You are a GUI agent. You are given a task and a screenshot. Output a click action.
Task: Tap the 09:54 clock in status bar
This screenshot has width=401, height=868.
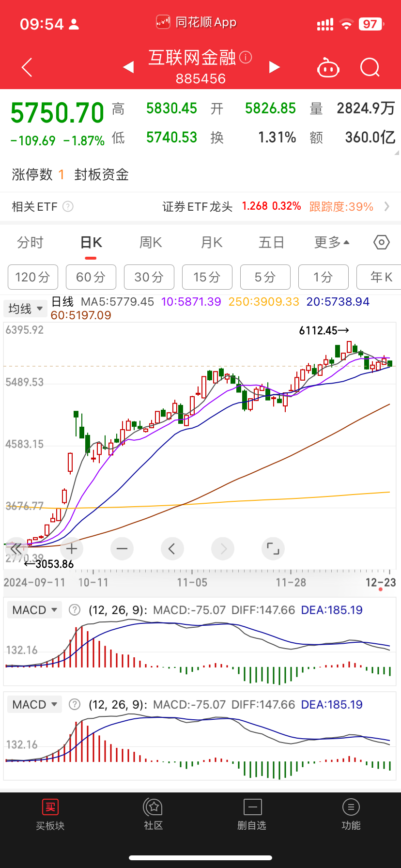pos(42,24)
